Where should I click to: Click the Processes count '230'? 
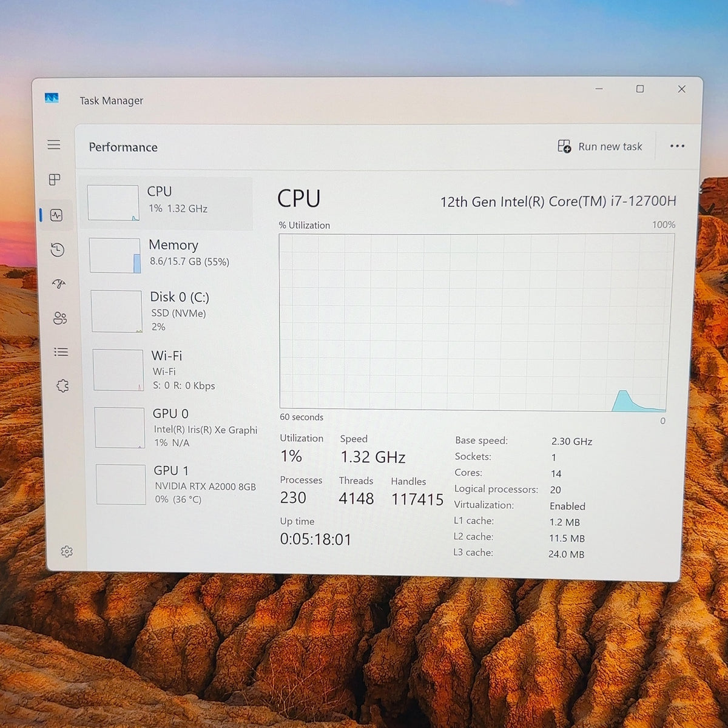click(x=293, y=497)
